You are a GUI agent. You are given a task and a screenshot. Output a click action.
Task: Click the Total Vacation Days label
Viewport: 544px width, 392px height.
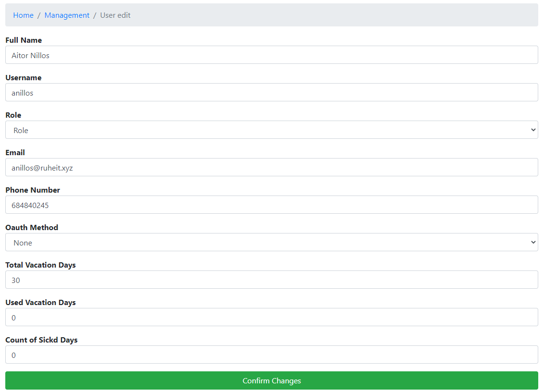tap(40, 265)
